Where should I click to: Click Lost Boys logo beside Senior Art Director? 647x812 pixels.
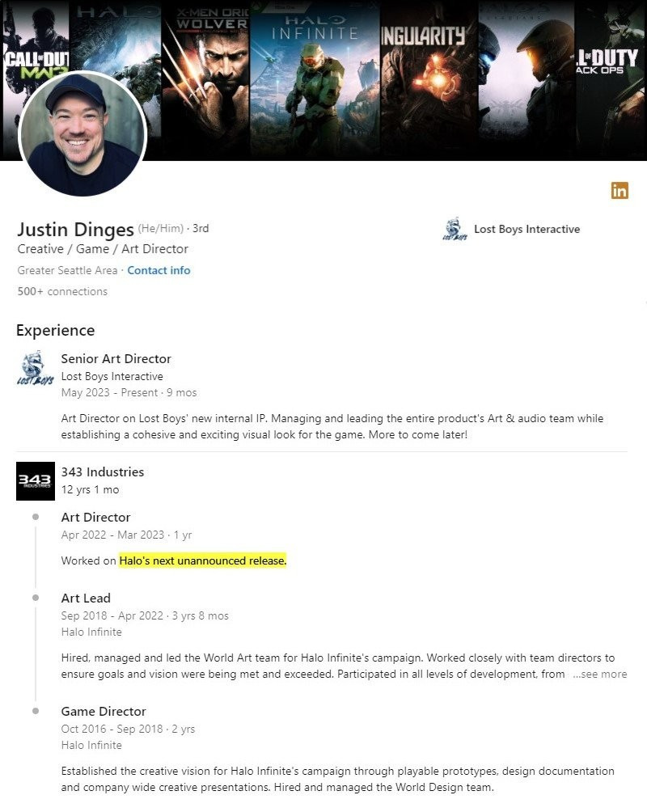[36, 369]
